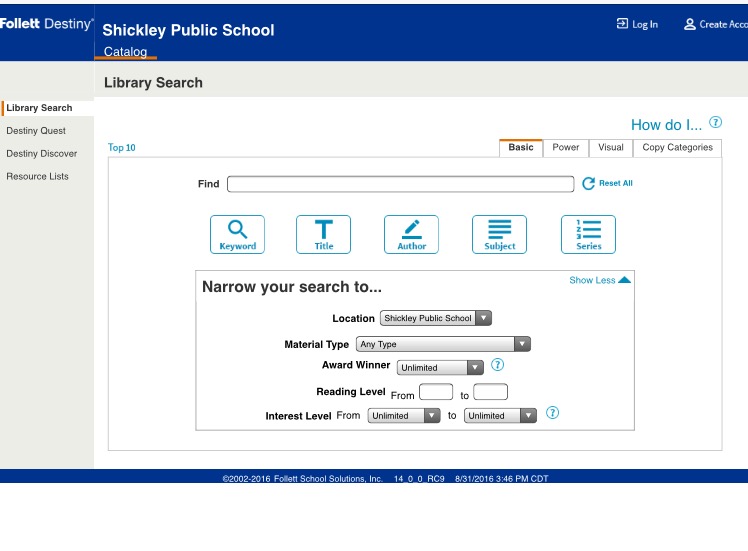Open Destiny Discover in the sidebar
Viewport: 748px width, 551px height.
(x=42, y=154)
